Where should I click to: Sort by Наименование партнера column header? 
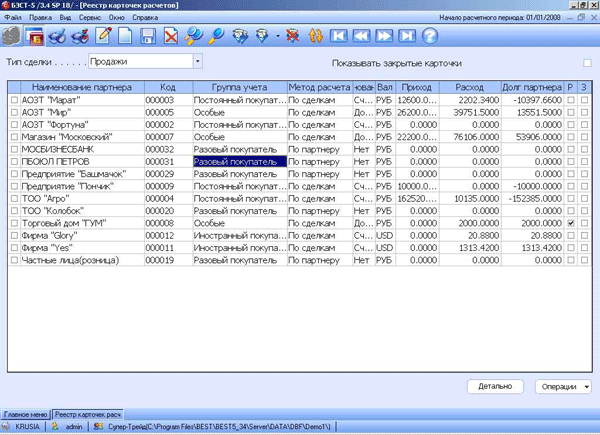pos(82,87)
